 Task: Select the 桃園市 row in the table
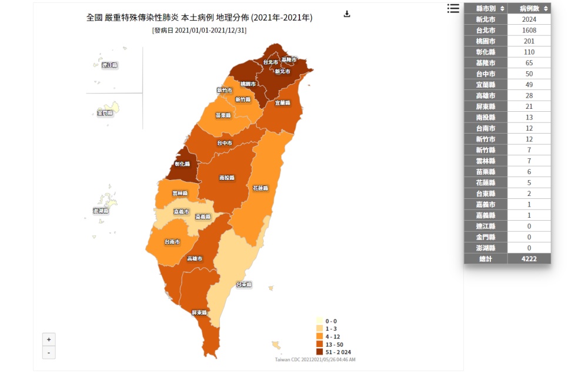[x=507, y=41]
